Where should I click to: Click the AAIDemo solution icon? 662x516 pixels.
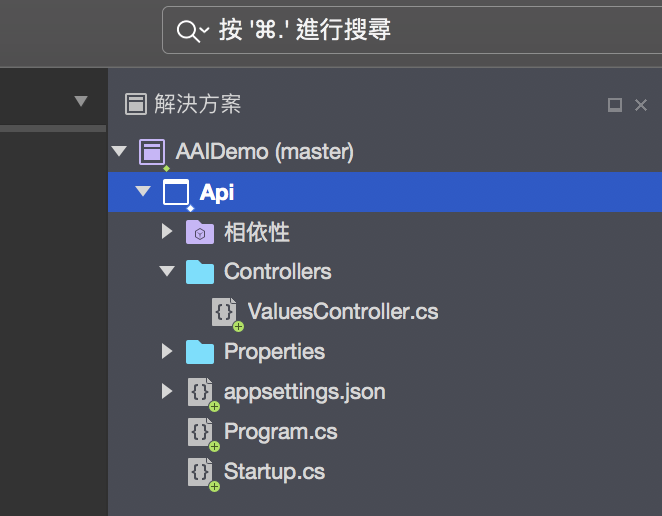[152, 152]
